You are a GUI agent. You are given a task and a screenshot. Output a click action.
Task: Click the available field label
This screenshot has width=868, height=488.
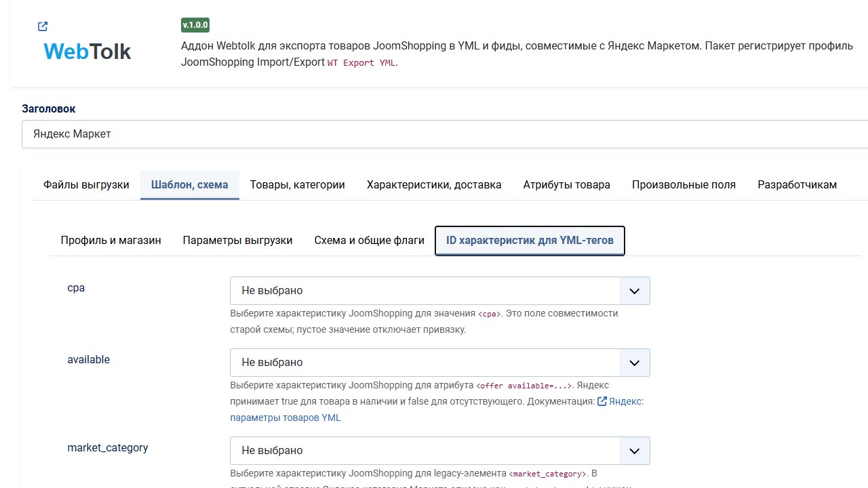pos(88,360)
